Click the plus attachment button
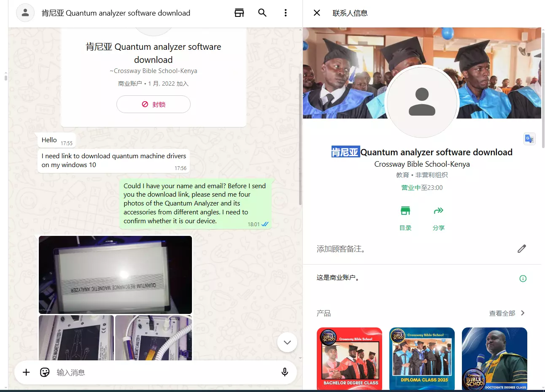The width and height of the screenshot is (545, 392). tap(26, 372)
